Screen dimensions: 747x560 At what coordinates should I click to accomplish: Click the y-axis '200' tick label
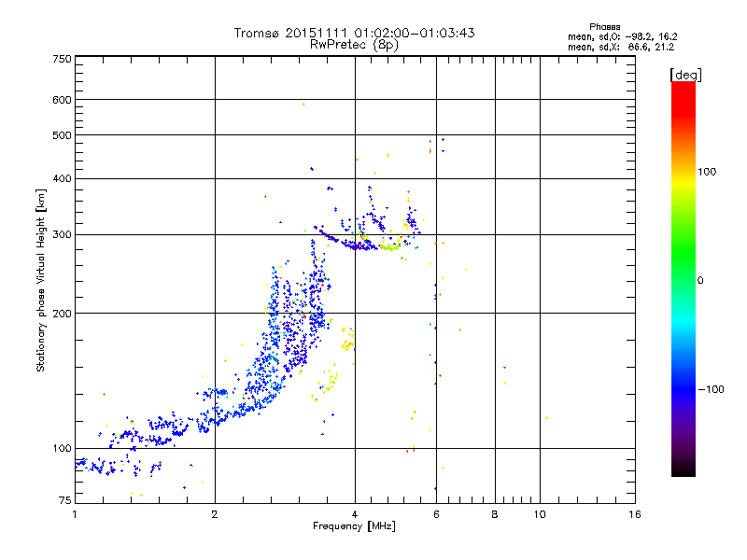click(62, 314)
